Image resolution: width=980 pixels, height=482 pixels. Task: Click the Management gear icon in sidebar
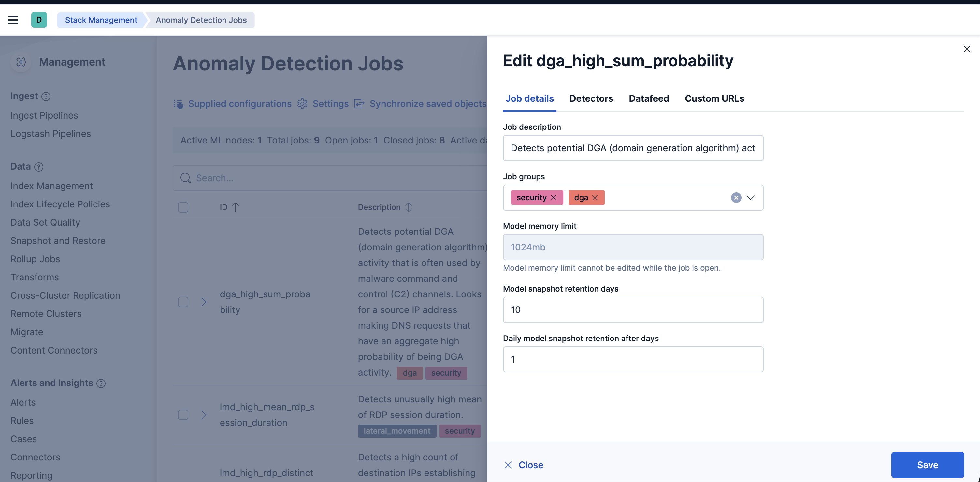pos(21,62)
